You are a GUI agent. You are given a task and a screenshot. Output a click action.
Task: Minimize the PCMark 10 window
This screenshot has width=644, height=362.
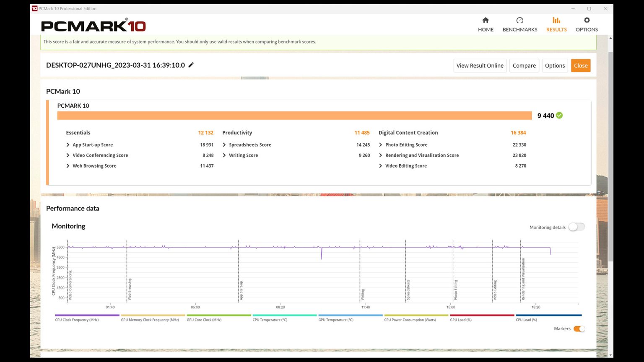(x=573, y=8)
